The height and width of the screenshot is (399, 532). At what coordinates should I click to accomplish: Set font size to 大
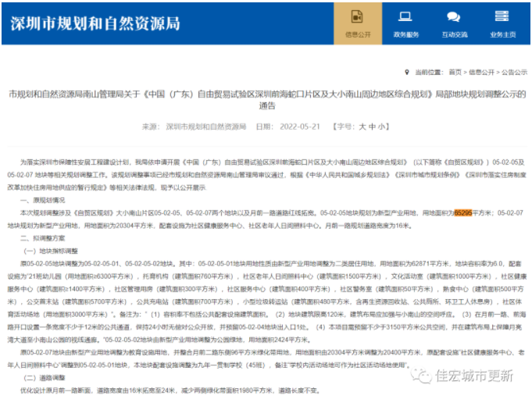[361, 126]
